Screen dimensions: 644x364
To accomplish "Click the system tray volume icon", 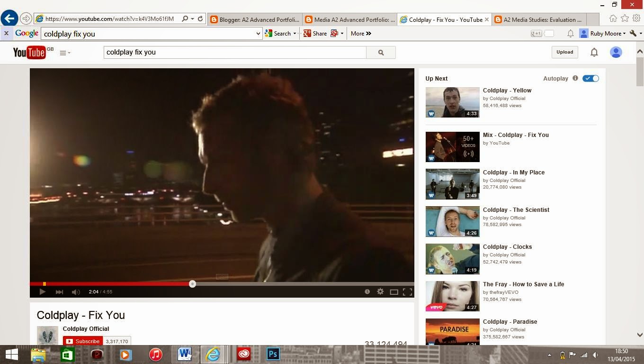I will pyautogui.click(x=596, y=355).
